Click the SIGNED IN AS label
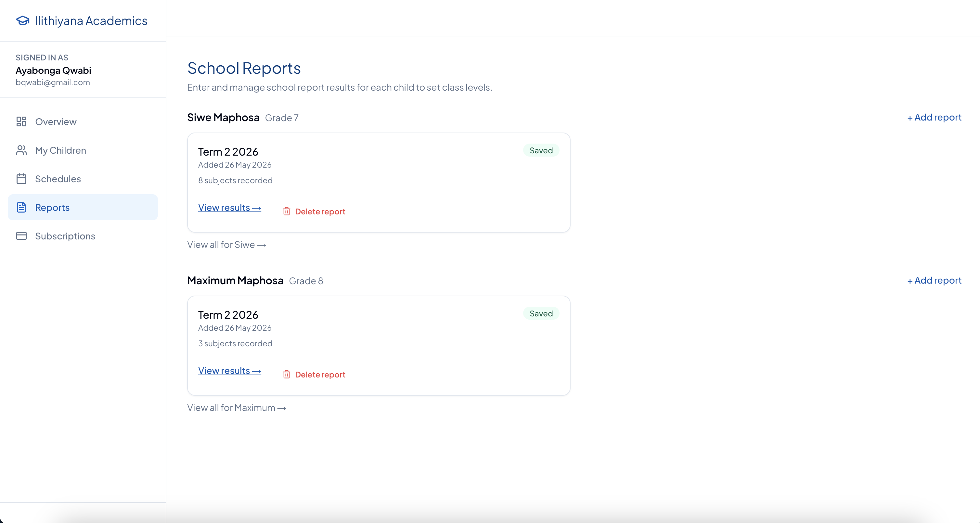The image size is (980, 523). point(42,57)
